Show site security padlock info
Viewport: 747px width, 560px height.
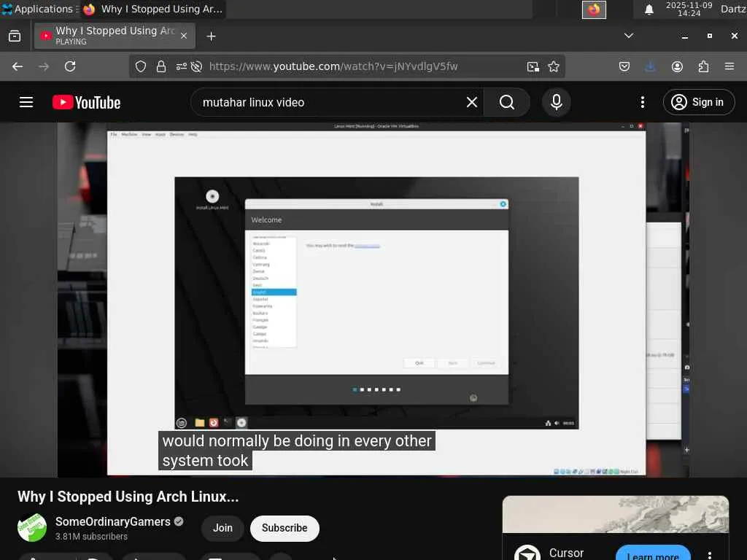161,66
